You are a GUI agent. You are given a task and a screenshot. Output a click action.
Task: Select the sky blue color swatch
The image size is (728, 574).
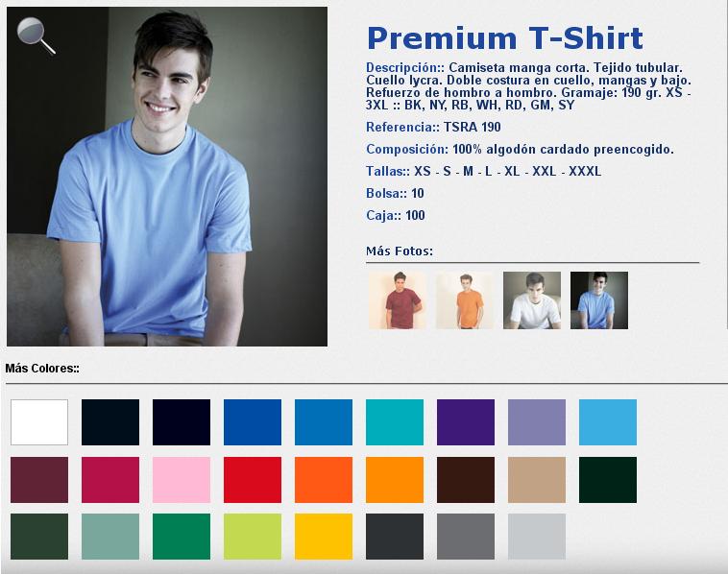(608, 422)
